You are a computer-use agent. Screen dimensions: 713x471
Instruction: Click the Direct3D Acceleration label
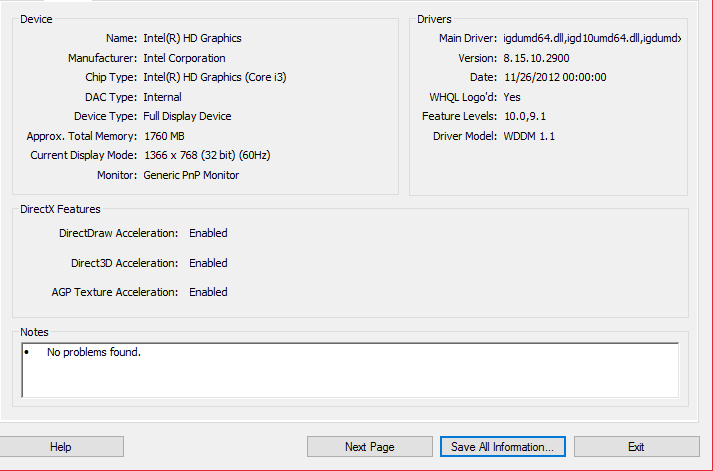124,263
